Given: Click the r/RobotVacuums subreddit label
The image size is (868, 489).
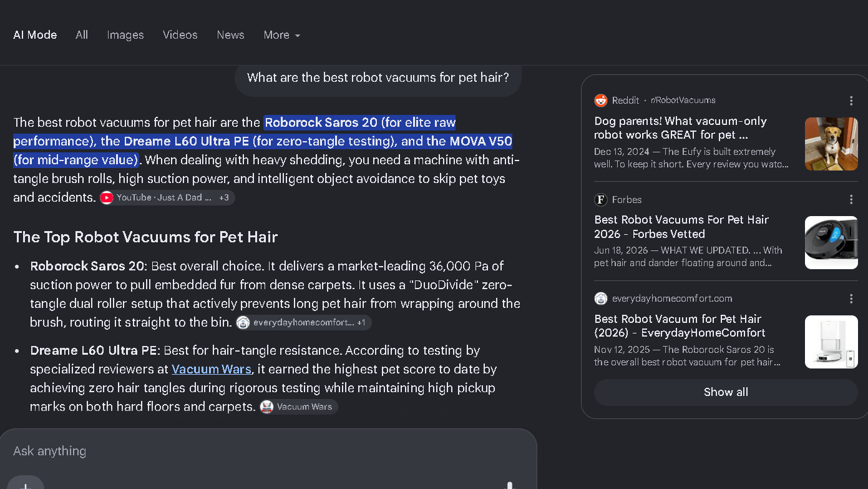Looking at the screenshot, I should (683, 101).
